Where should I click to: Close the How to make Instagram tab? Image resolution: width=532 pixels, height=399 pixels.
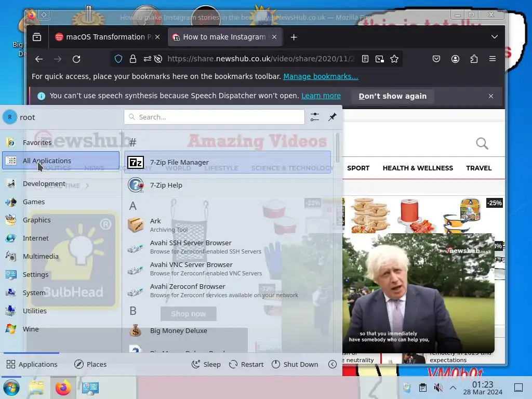pyautogui.click(x=274, y=37)
